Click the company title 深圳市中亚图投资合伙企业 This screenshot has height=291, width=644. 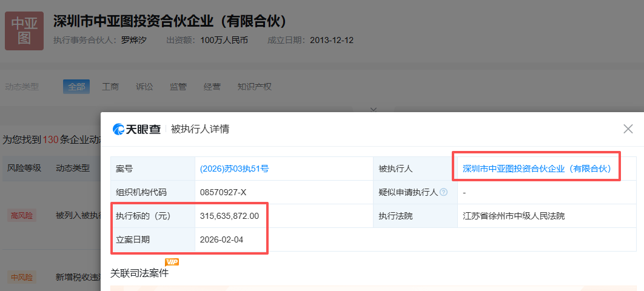(x=170, y=21)
